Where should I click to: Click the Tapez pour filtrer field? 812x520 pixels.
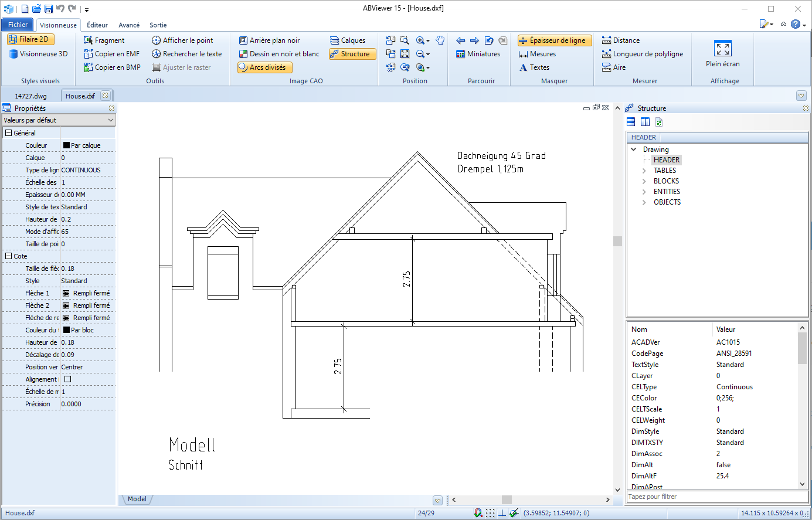(716, 497)
